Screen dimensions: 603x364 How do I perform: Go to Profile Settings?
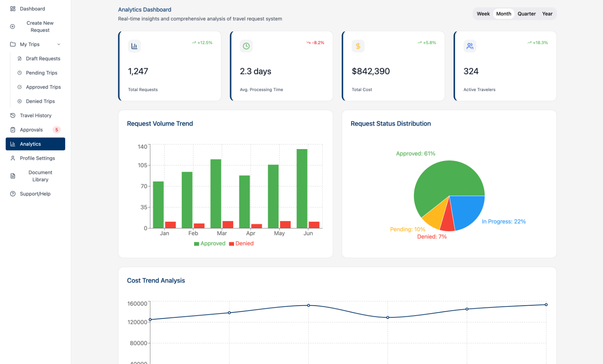click(x=35, y=158)
